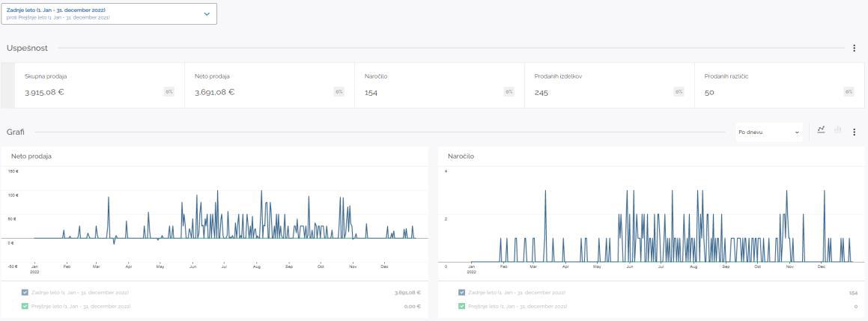Open Uspešnost section options menu
The width and height of the screenshot is (868, 321).
point(855,49)
